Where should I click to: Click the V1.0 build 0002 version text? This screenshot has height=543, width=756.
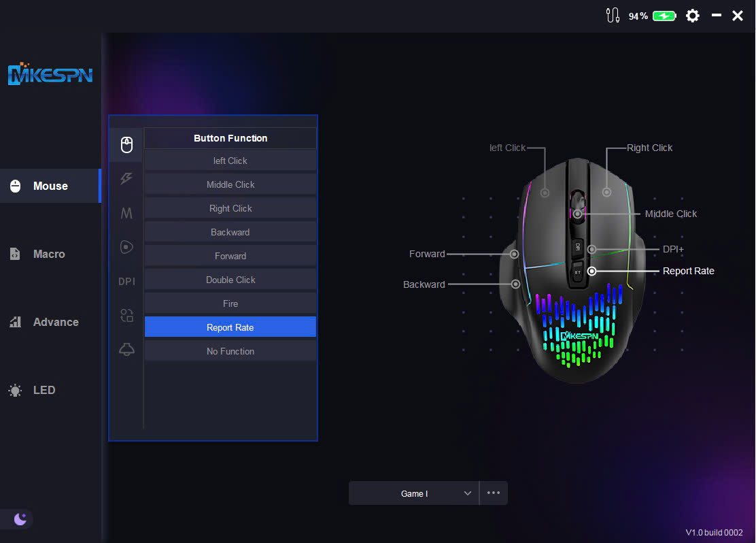(x=714, y=532)
